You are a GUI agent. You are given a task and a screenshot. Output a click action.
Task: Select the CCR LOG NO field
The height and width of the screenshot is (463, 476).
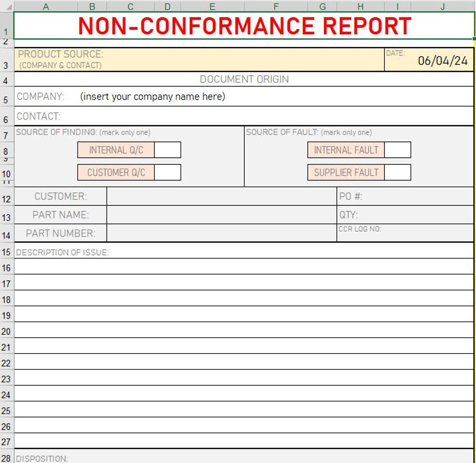[x=405, y=233]
